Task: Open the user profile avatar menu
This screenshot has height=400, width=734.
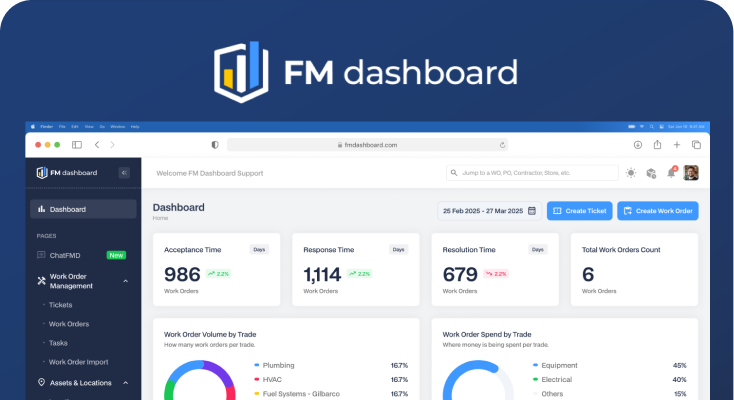Action: 691,173
